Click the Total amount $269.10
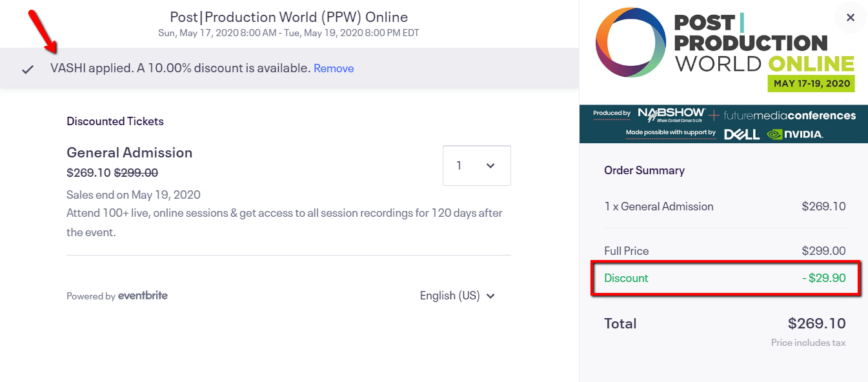 tap(816, 323)
